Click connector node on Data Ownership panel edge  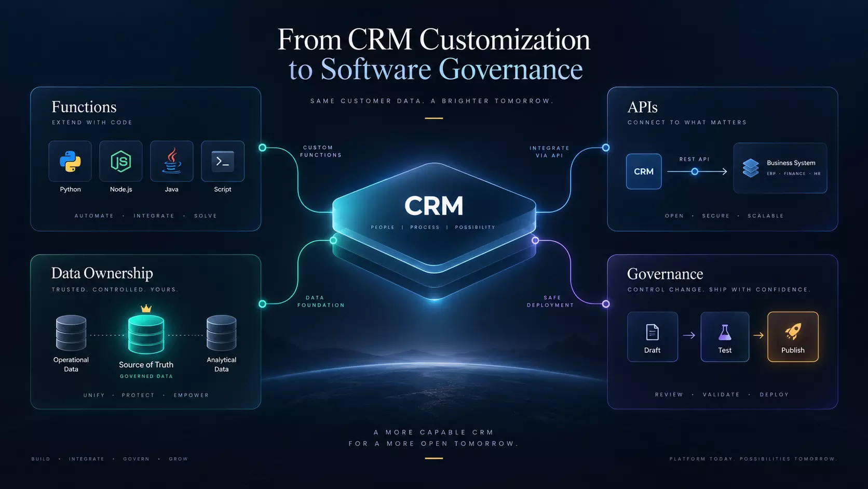[x=263, y=304]
